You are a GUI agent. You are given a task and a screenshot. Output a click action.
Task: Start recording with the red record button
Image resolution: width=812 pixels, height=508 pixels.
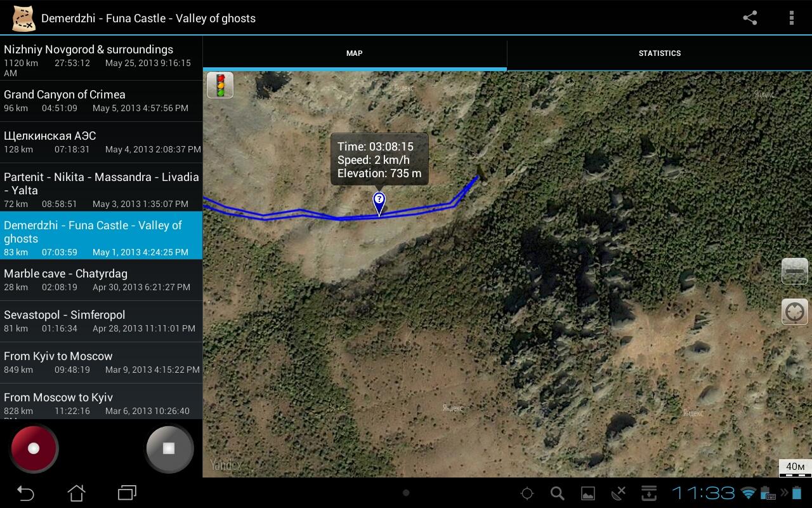34,448
